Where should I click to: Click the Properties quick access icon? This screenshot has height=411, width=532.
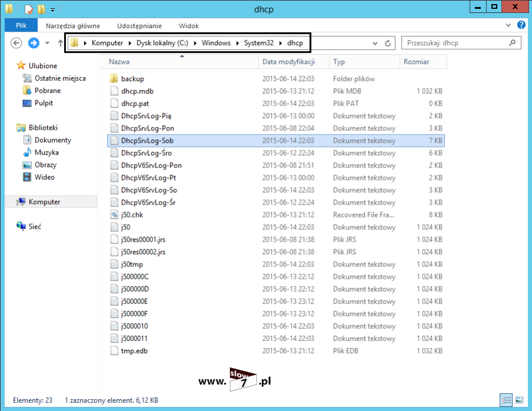(x=28, y=9)
